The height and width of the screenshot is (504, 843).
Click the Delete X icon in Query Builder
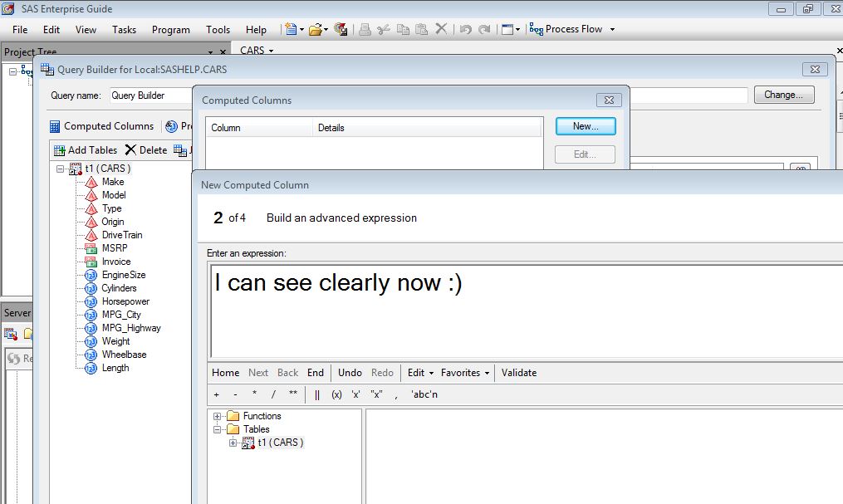[x=130, y=150]
